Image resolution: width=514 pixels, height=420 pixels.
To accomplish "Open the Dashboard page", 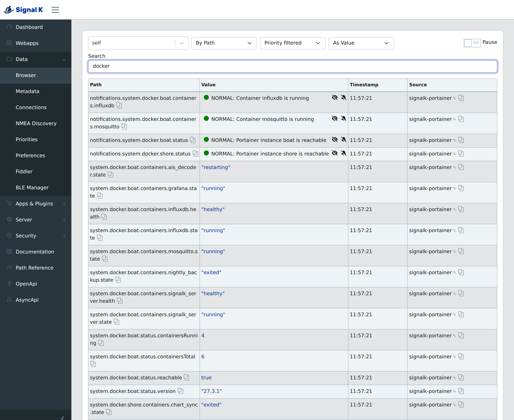I will tap(36, 27).
